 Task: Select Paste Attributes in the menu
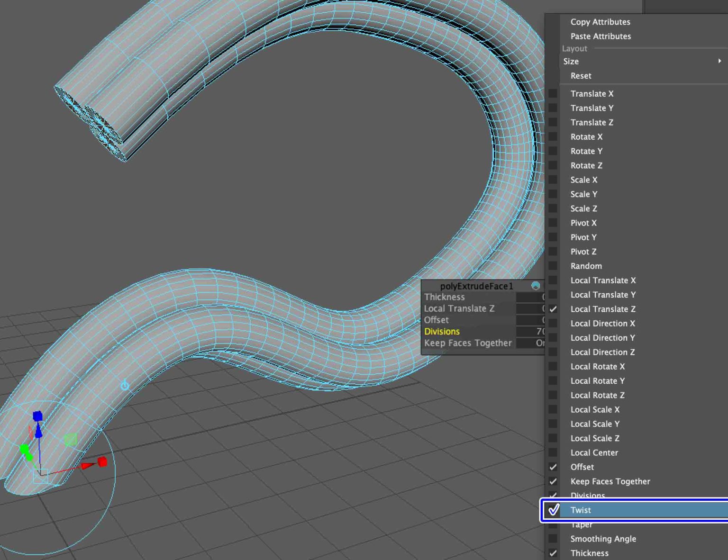[601, 36]
